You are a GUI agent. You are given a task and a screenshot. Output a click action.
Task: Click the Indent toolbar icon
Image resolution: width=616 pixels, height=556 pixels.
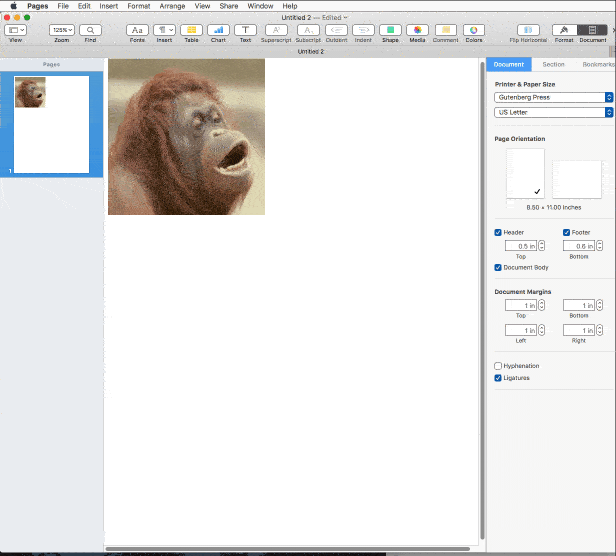(363, 30)
